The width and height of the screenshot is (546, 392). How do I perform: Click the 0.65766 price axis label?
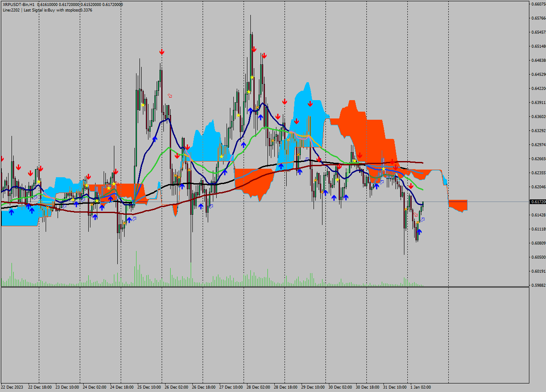tap(538, 18)
